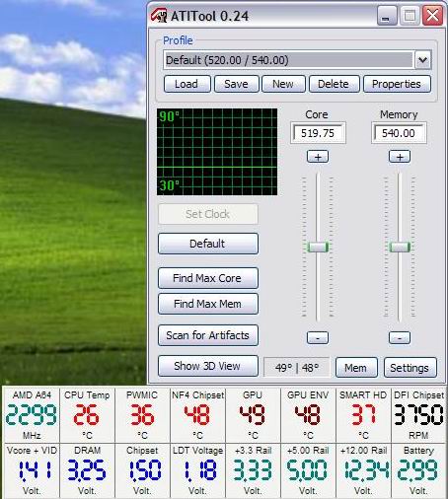The image size is (448, 499).
Task: Click the +12.00 Rail 12.34 Volt reading
Action: tap(363, 470)
